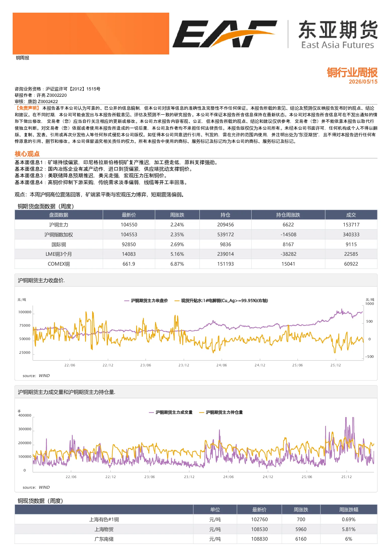Click the 观点 summary sentence
This screenshot has height=550, width=392.
click(x=100, y=194)
